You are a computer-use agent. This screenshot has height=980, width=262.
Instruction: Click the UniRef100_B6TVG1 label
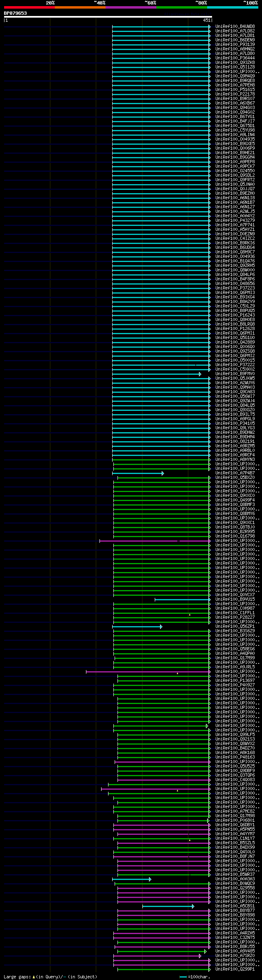(235, 117)
